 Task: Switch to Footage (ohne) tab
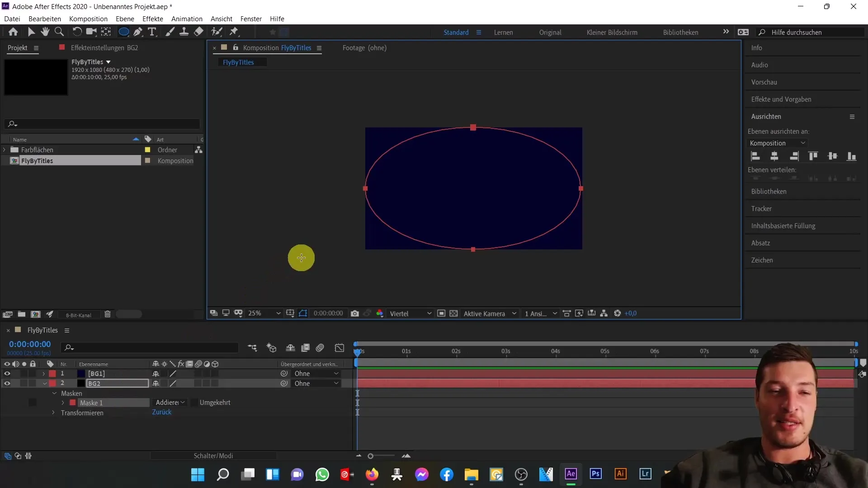pos(364,47)
